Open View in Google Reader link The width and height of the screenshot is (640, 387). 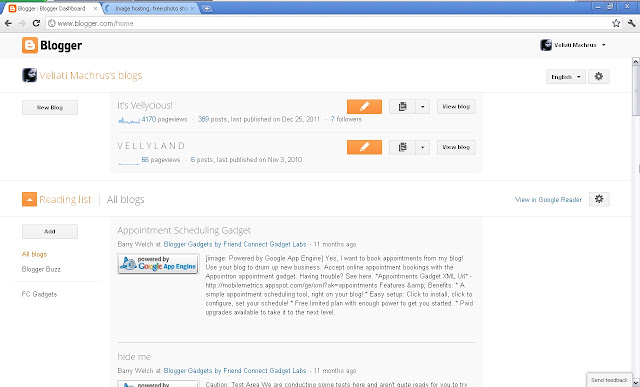point(548,200)
